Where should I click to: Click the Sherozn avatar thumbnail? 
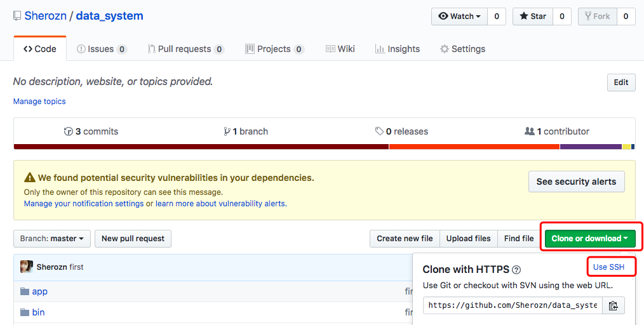(x=27, y=267)
